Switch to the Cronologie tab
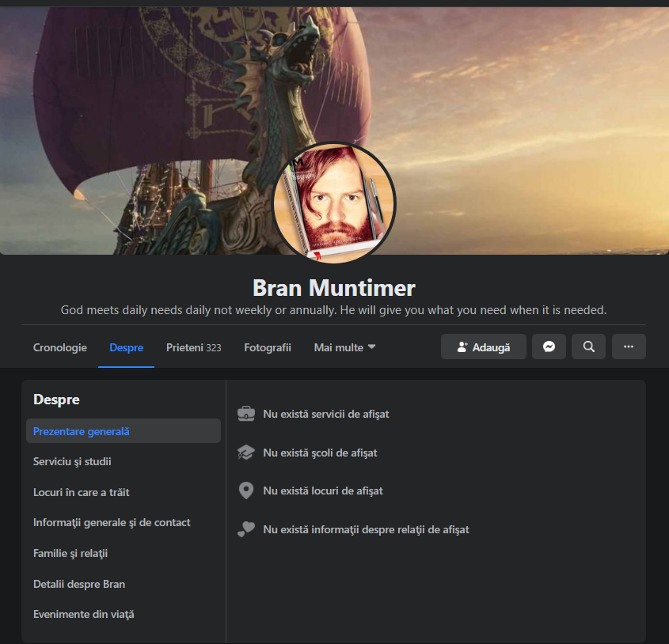Image resolution: width=669 pixels, height=644 pixels. [59, 347]
